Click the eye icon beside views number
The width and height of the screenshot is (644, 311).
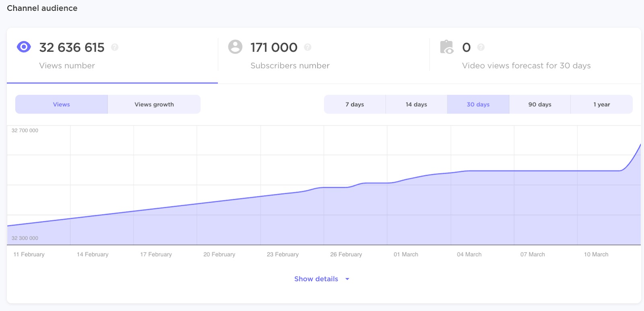click(x=24, y=47)
